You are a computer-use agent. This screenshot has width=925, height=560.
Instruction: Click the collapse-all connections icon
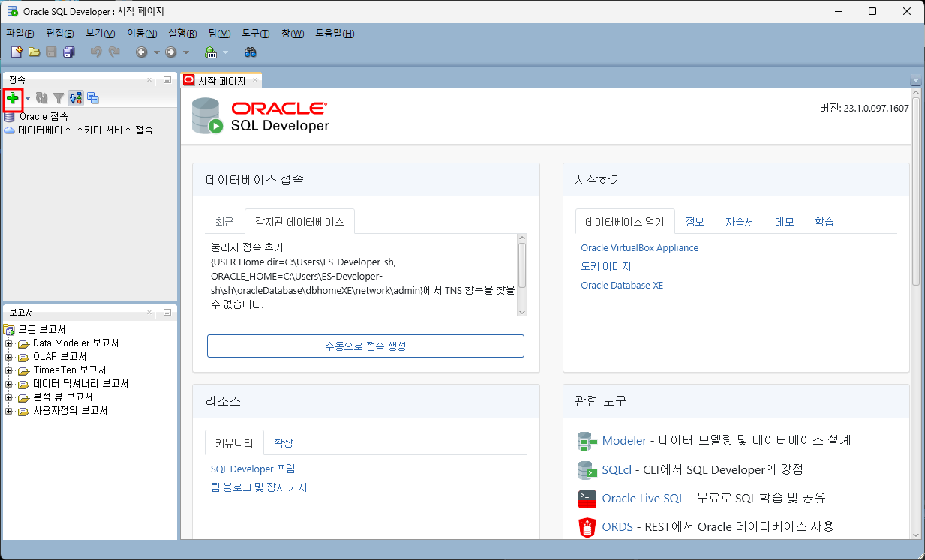click(x=93, y=97)
